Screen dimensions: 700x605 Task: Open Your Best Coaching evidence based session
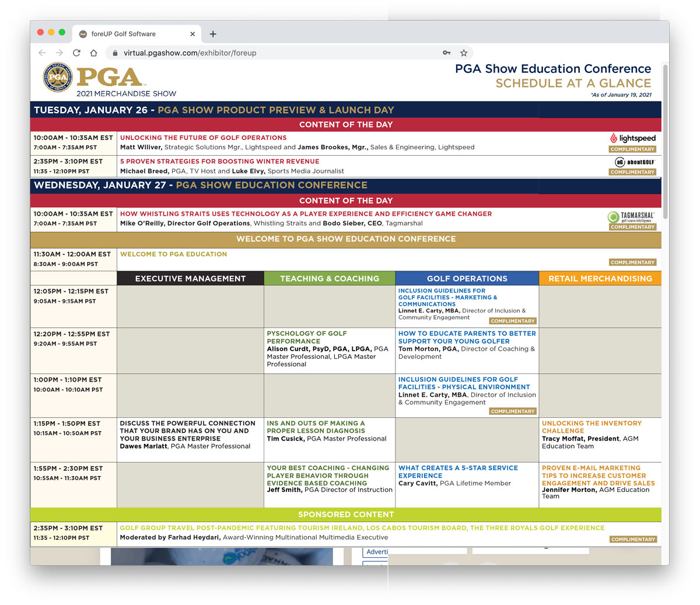point(328,475)
